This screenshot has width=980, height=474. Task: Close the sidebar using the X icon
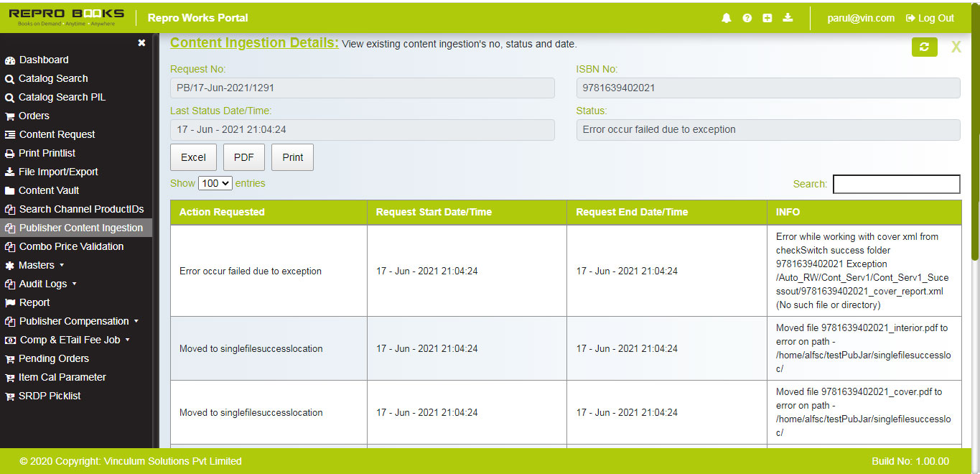pos(141,42)
